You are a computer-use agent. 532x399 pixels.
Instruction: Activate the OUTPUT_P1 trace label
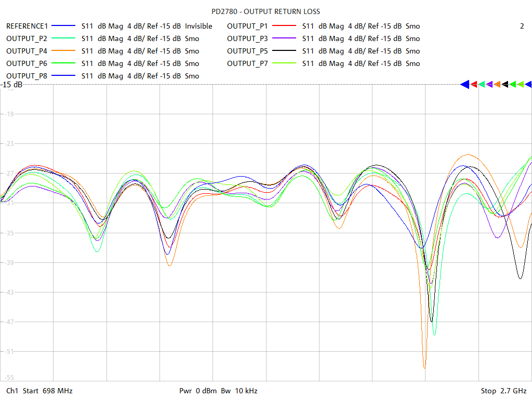tap(247, 26)
